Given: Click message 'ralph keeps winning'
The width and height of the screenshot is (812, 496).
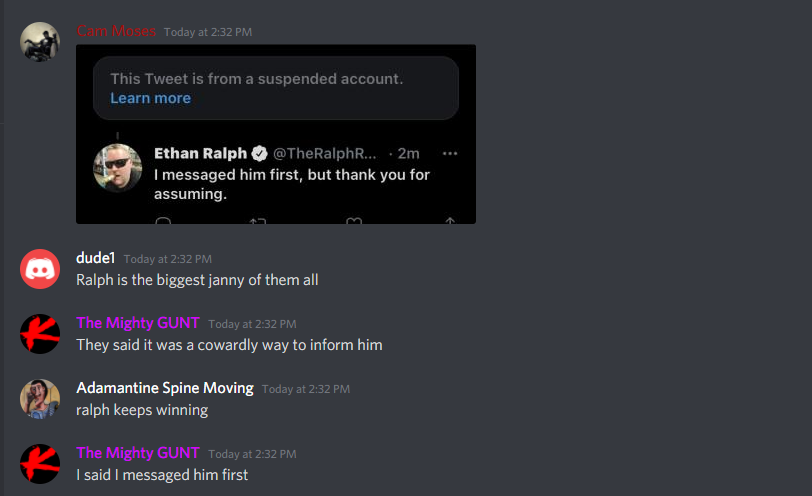Looking at the screenshot, I should pos(142,410).
